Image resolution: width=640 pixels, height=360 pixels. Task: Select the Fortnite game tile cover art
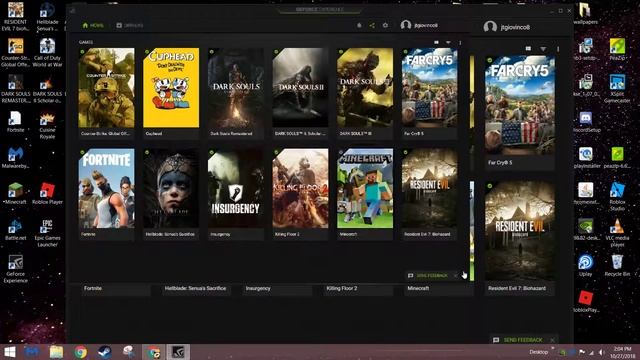(x=106, y=188)
